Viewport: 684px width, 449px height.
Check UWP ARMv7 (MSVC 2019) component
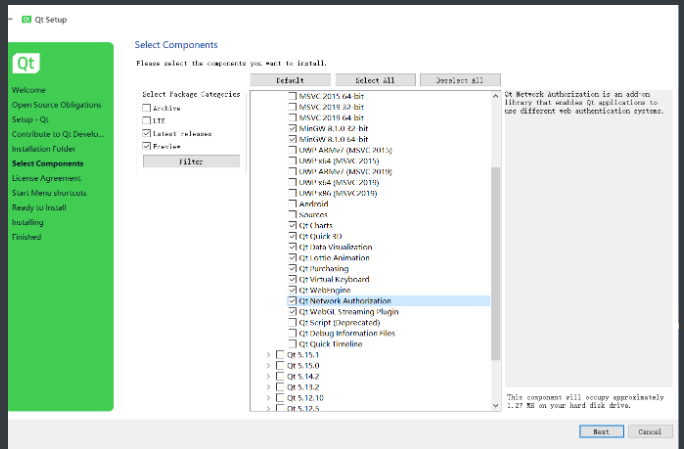tap(293, 171)
